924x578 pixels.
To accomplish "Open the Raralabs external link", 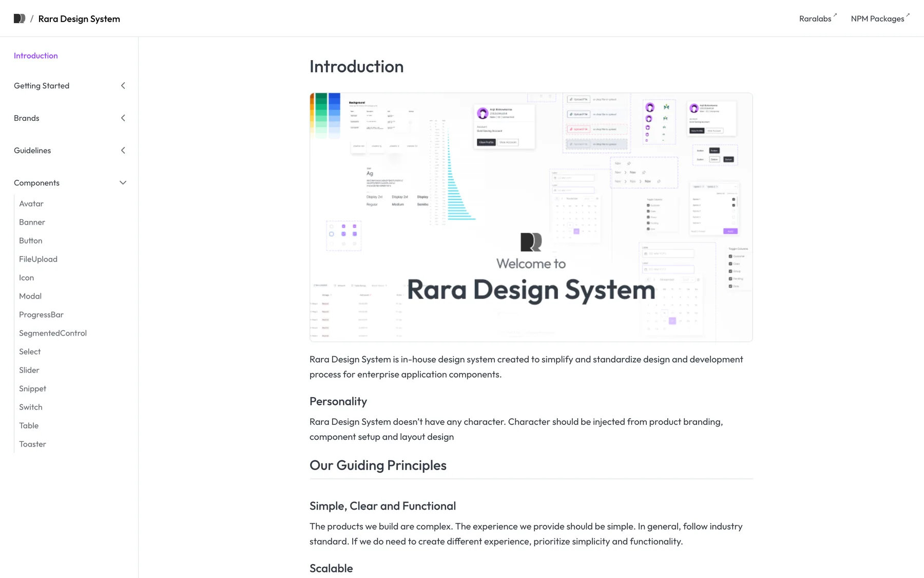I will coord(818,18).
